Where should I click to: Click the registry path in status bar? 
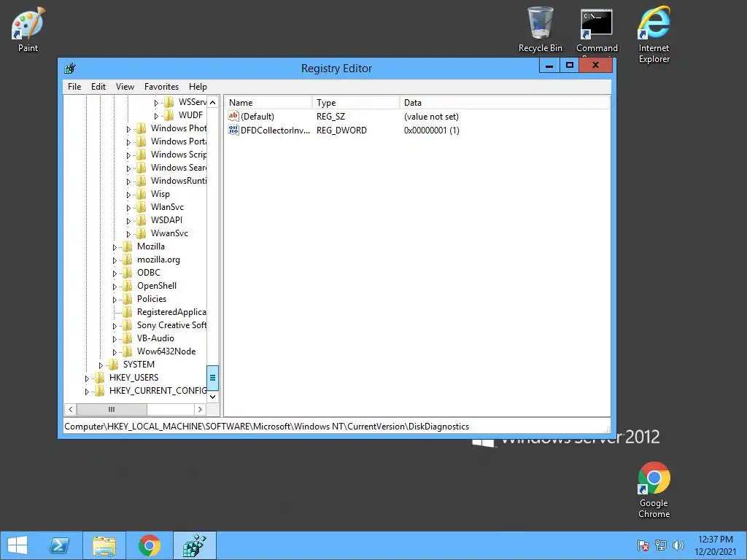click(x=267, y=427)
